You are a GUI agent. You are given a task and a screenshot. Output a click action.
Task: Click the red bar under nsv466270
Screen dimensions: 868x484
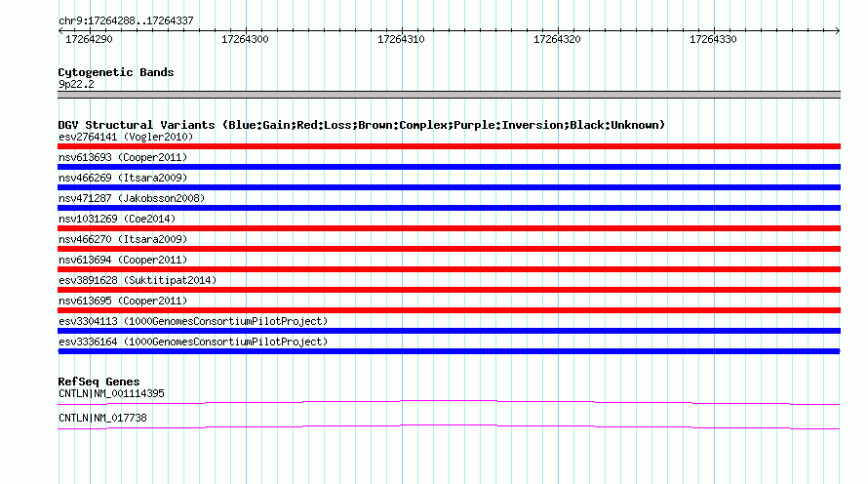(449, 249)
